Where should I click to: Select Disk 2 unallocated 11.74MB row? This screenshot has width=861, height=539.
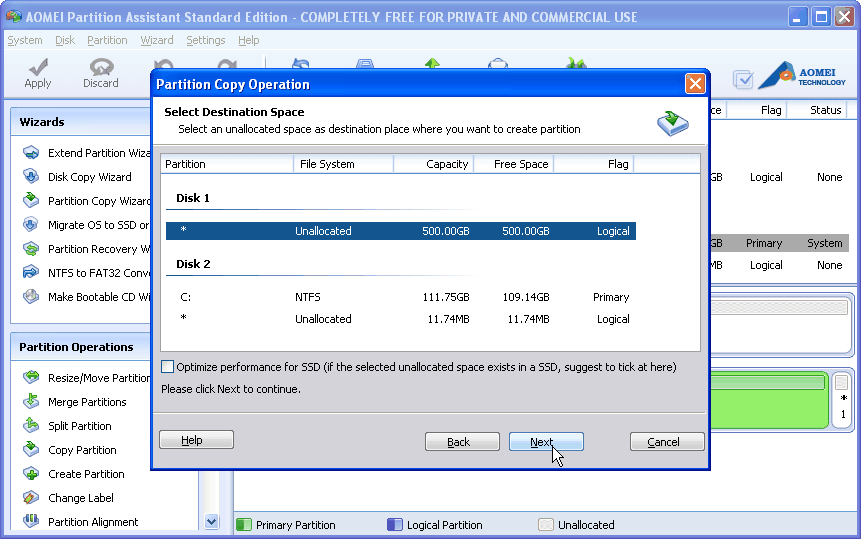401,319
